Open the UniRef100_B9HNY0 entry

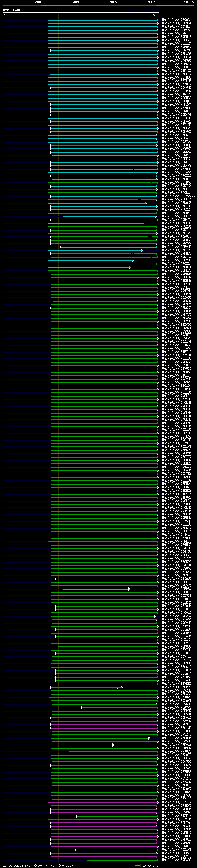[x=176, y=47]
